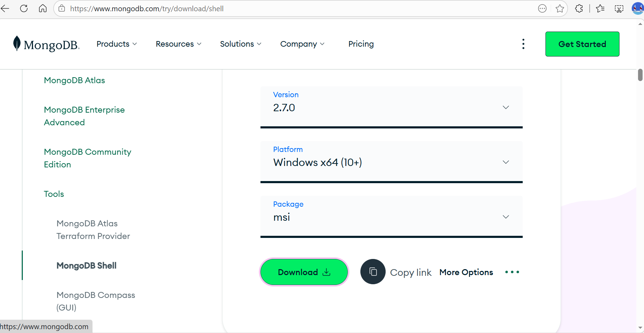The height and width of the screenshot is (333, 644).
Task: Open MongoDB Atlas Terraform Provider item
Action: coord(93,230)
